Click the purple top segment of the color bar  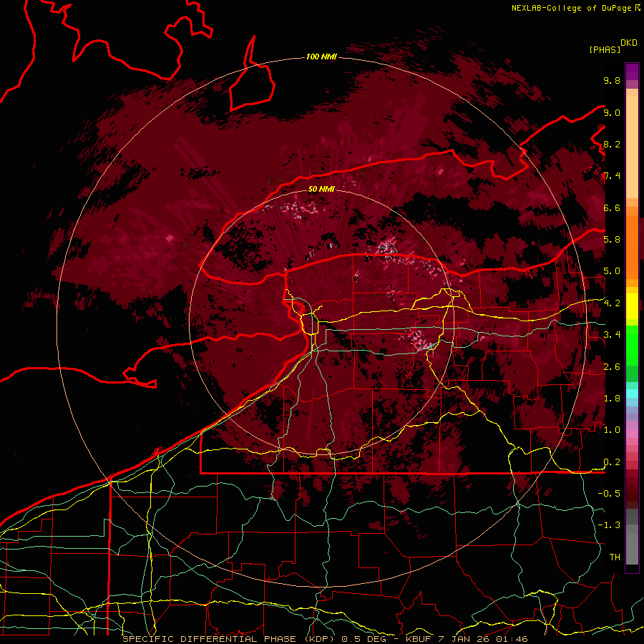click(x=632, y=72)
